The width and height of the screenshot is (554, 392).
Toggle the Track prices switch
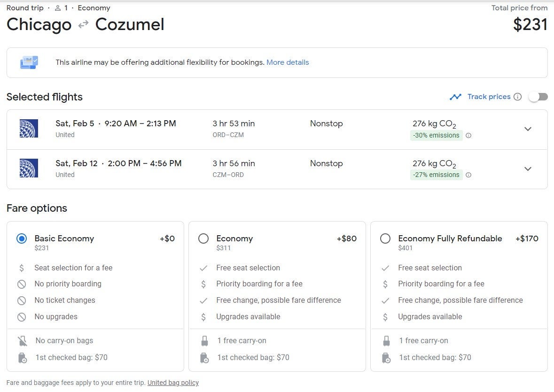tap(538, 97)
